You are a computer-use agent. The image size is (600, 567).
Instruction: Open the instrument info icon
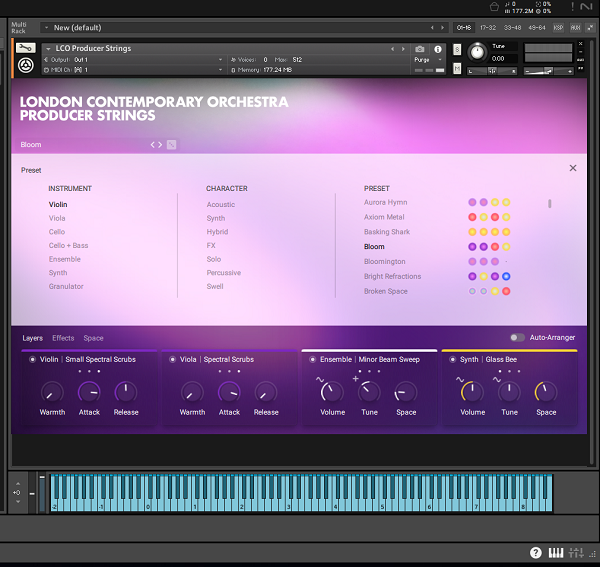438,49
